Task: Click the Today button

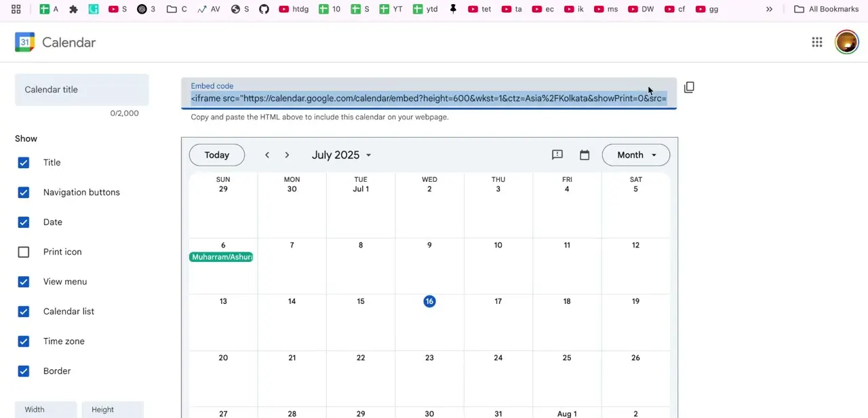Action: point(217,155)
